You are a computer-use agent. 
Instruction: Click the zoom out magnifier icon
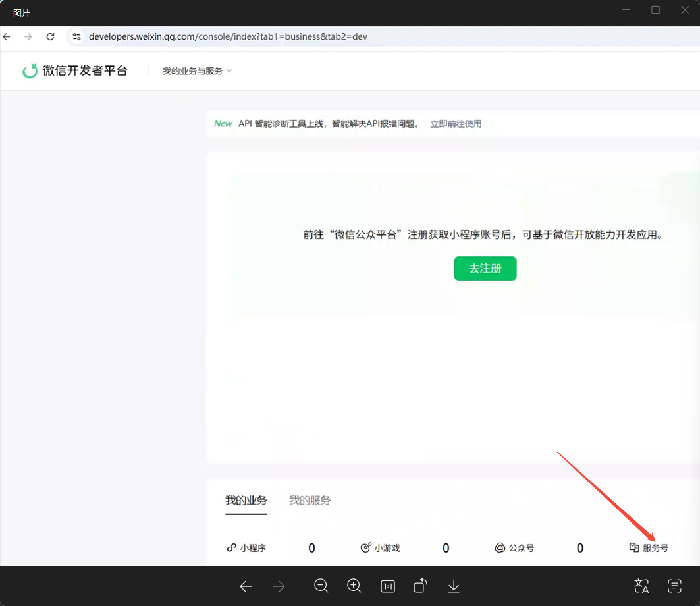(321, 586)
